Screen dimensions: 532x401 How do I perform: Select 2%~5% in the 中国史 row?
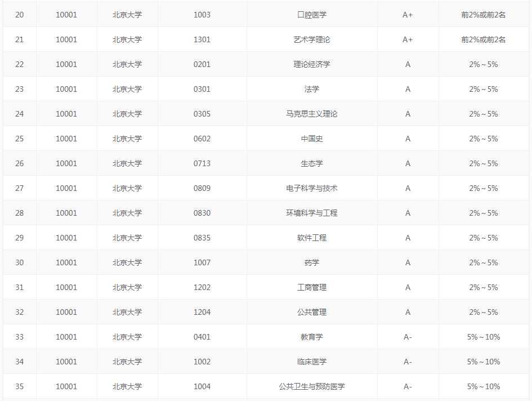(484, 139)
